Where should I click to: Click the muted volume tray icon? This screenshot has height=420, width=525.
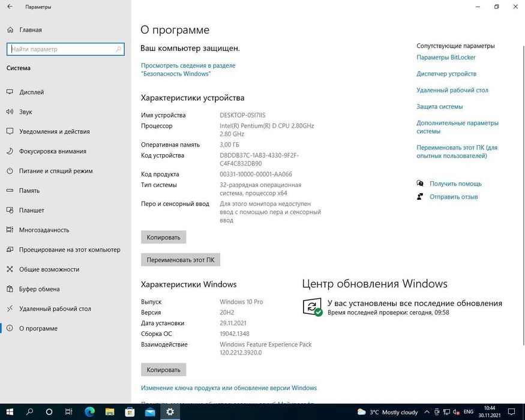coord(456,412)
